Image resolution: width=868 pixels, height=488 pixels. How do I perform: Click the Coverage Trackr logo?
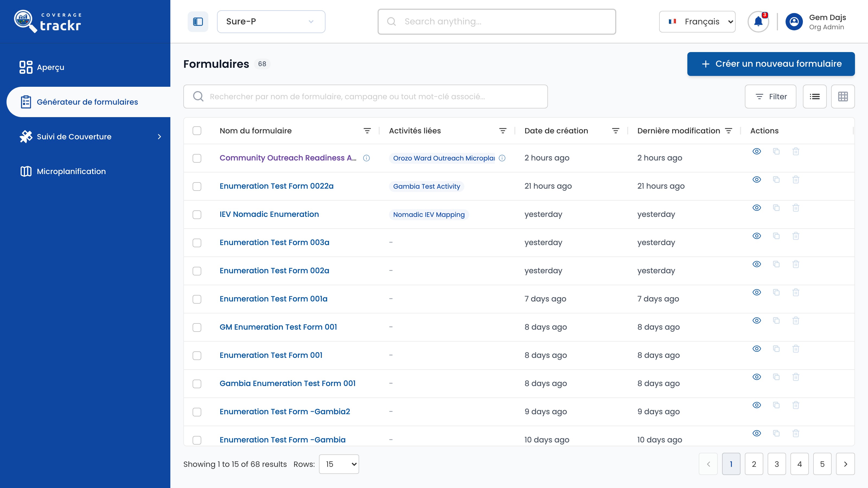48,22
